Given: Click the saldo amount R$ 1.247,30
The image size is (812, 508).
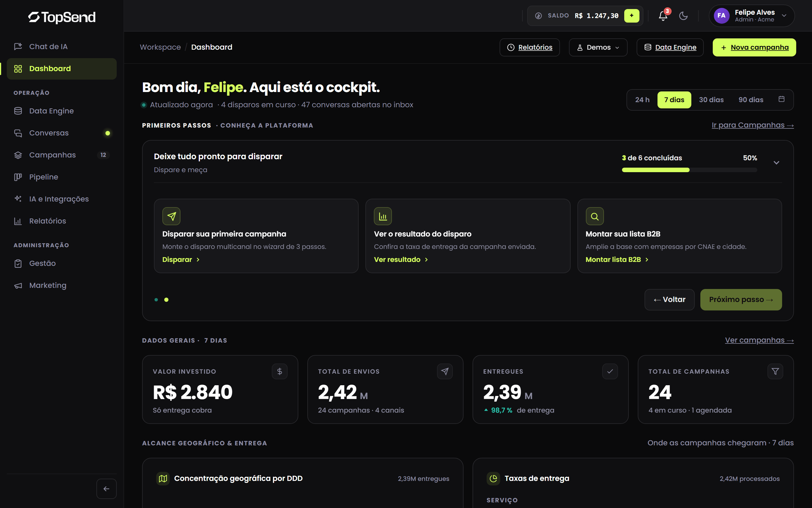Looking at the screenshot, I should point(597,16).
